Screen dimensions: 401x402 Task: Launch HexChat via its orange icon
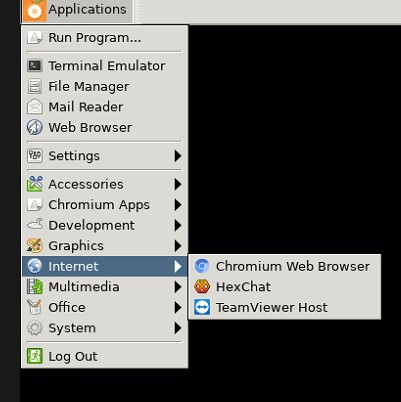pyautogui.click(x=202, y=287)
